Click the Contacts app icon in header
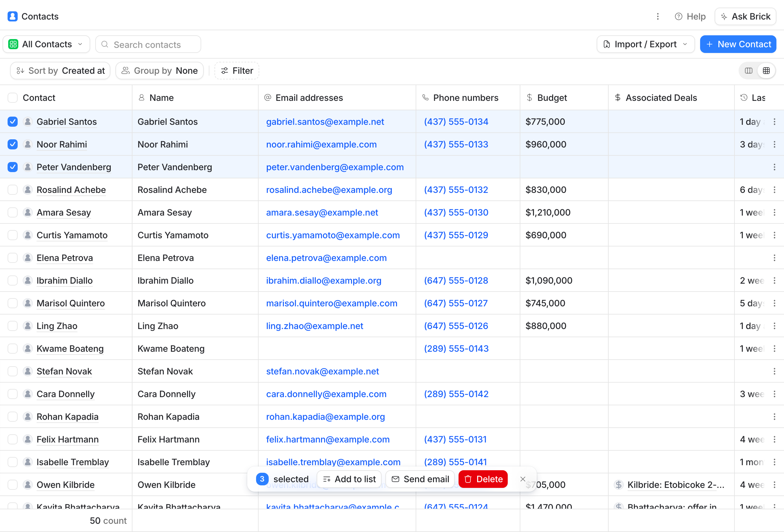This screenshot has height=532, width=784. (13, 16)
